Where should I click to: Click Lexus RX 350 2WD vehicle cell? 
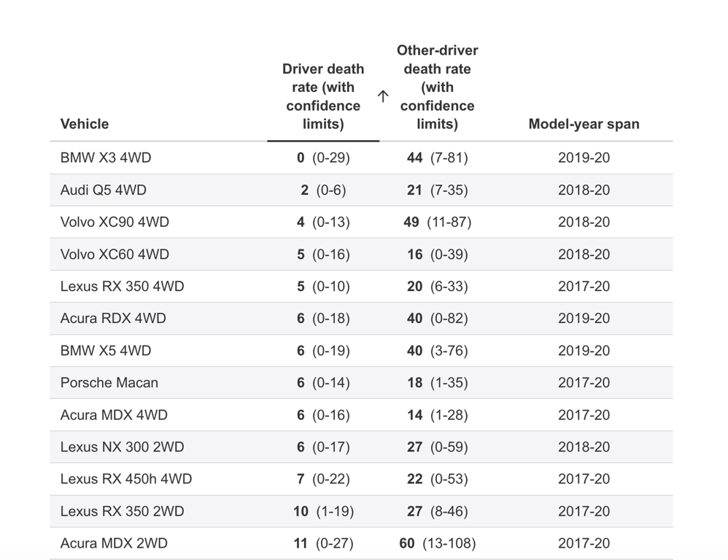click(122, 511)
